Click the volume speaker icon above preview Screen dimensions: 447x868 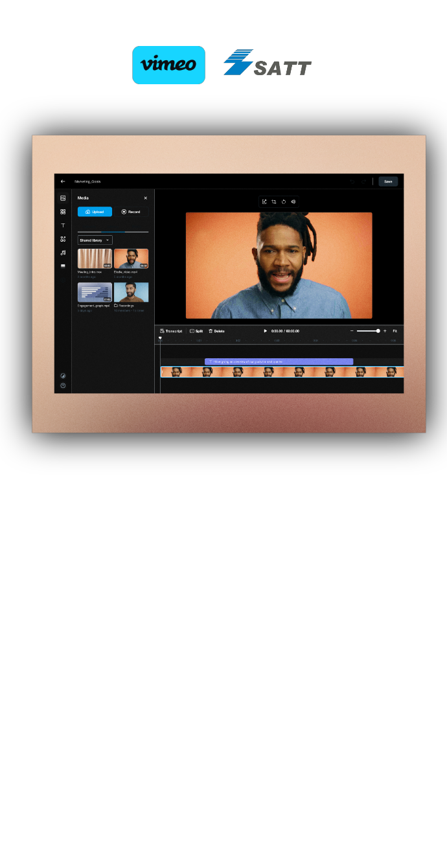pos(293,201)
